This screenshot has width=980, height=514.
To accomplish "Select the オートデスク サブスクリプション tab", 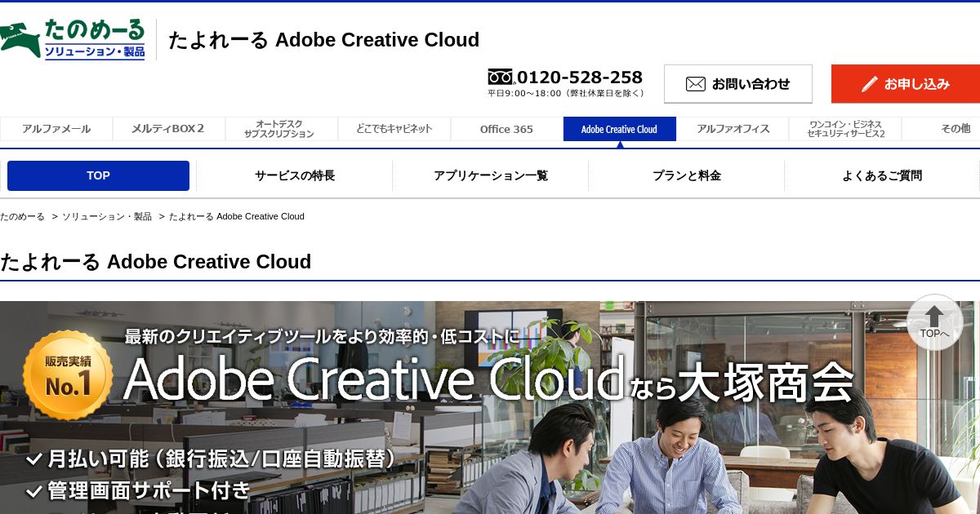I will pos(281,129).
